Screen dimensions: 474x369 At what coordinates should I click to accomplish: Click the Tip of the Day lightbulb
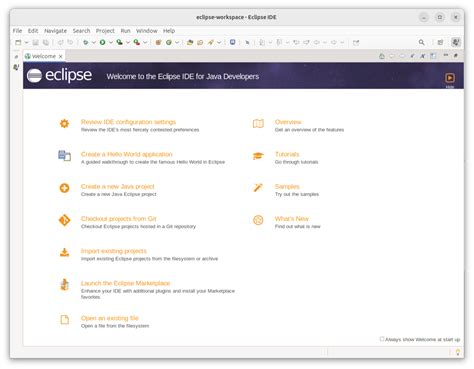(458, 352)
